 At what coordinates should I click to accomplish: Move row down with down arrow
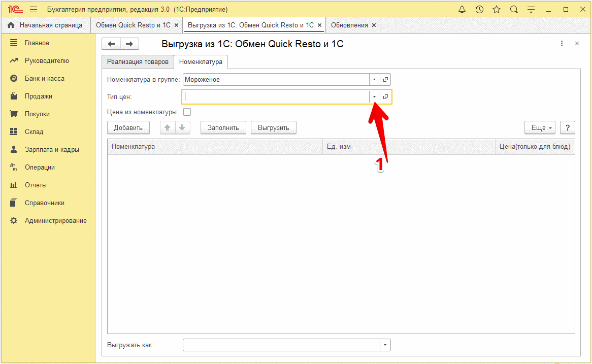coord(182,127)
